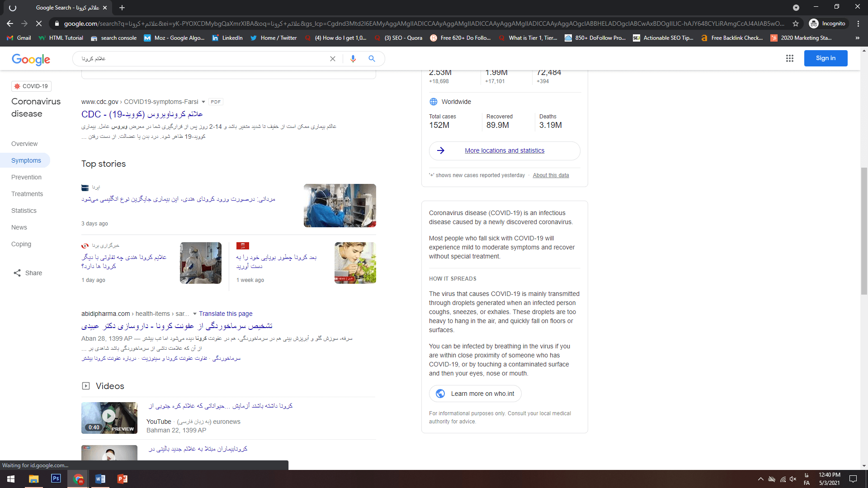Click Translate this page
The height and width of the screenshot is (488, 868).
pos(226,314)
